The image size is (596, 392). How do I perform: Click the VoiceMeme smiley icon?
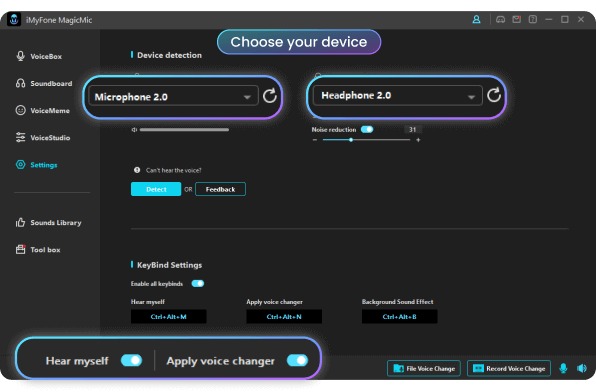(21, 110)
